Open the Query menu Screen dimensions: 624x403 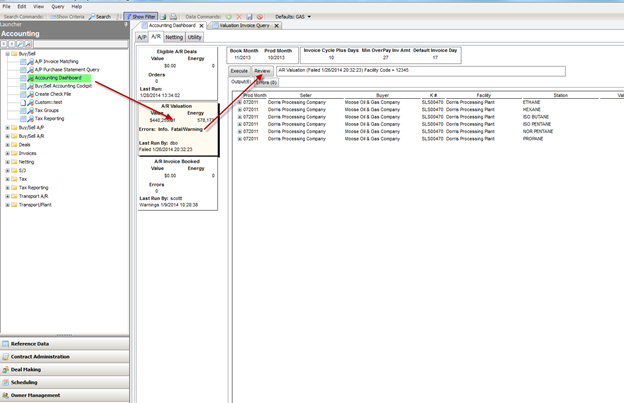click(58, 6)
